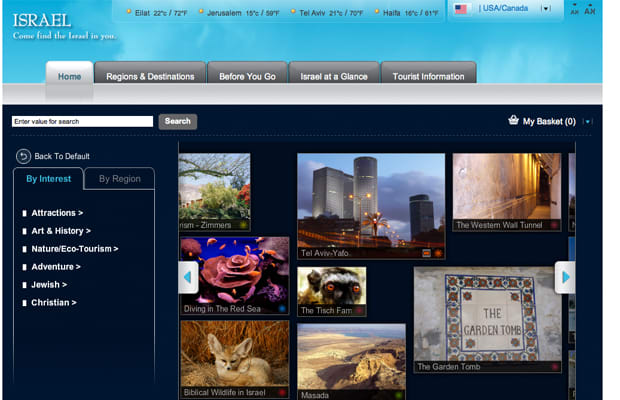Click the red marker on Biblical Wildlife caption
Image resolution: width=620 pixels, height=400 pixels.
[x=282, y=392]
